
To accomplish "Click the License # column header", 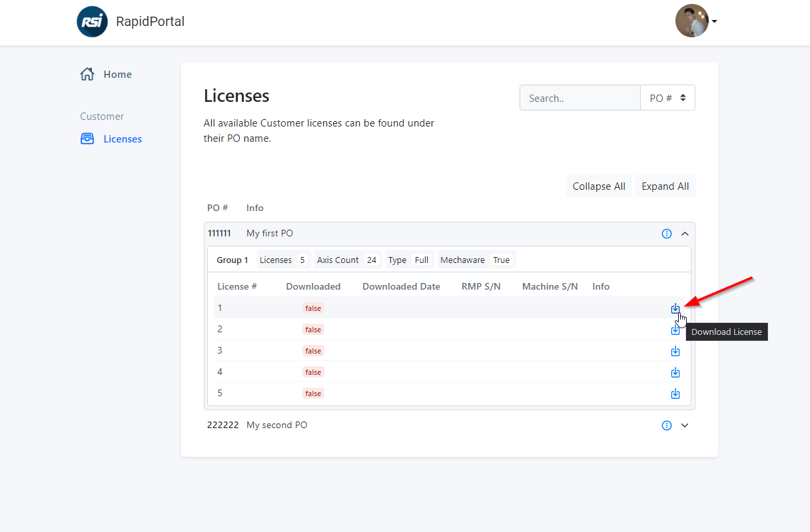I will pos(237,287).
